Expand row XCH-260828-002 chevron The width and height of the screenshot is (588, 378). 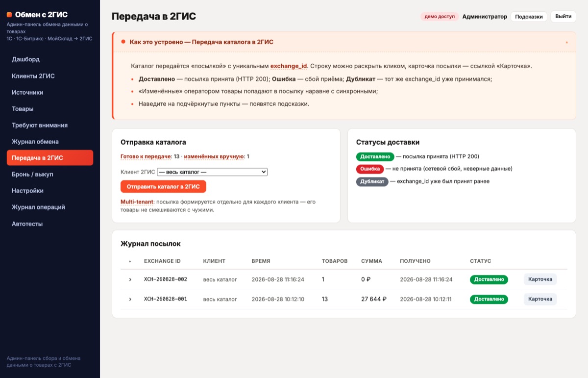(x=130, y=279)
